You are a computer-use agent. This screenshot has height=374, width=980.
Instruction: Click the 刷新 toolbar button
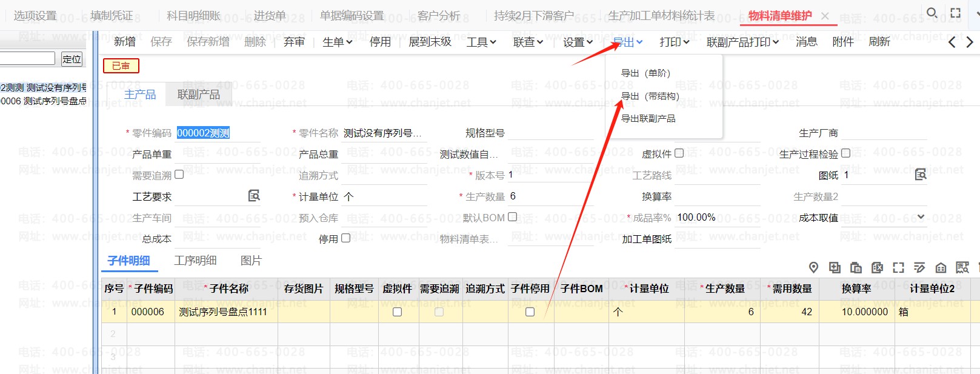(879, 42)
